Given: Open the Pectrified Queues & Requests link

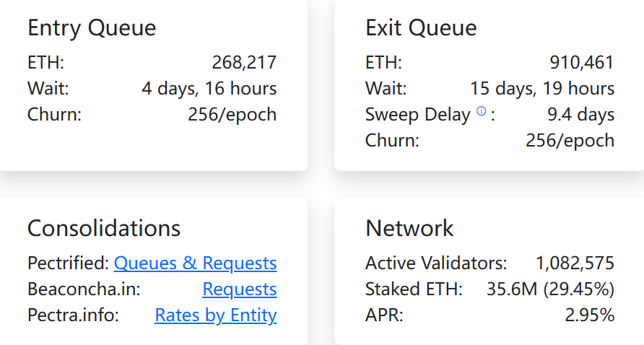Looking at the screenshot, I should coord(195,263).
